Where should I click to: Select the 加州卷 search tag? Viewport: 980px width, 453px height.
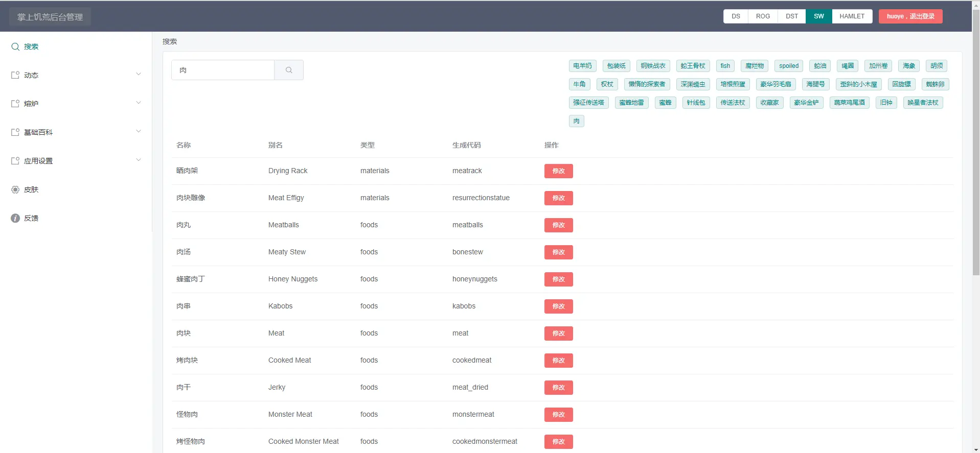(878, 66)
